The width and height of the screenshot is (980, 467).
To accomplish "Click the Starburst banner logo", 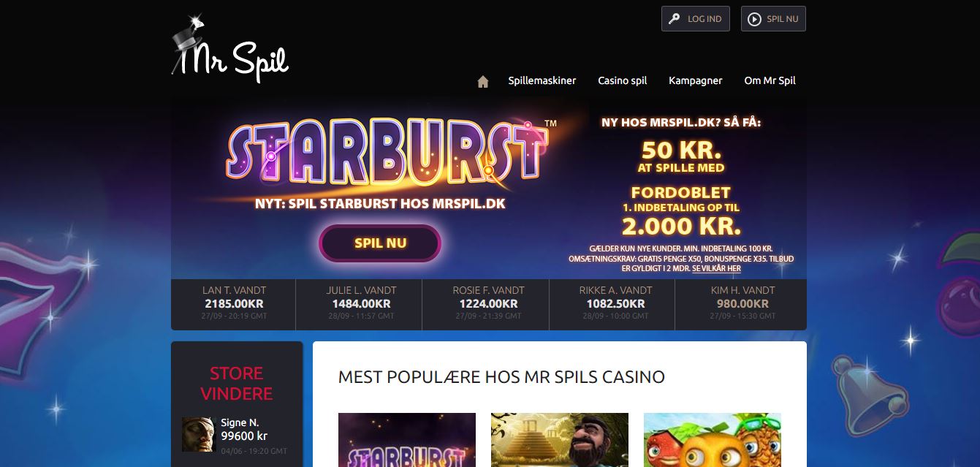I will pyautogui.click(x=386, y=151).
